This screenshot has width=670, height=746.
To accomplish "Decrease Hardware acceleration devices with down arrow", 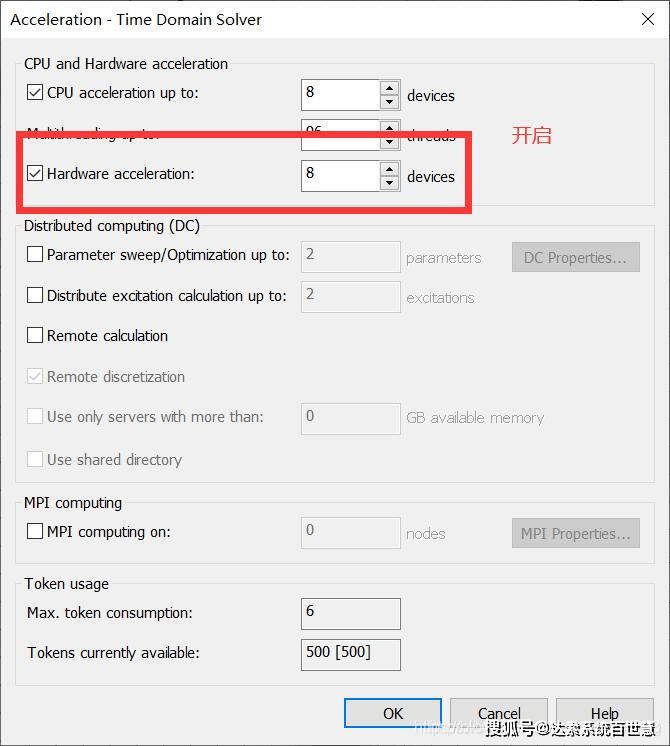I will [x=390, y=183].
